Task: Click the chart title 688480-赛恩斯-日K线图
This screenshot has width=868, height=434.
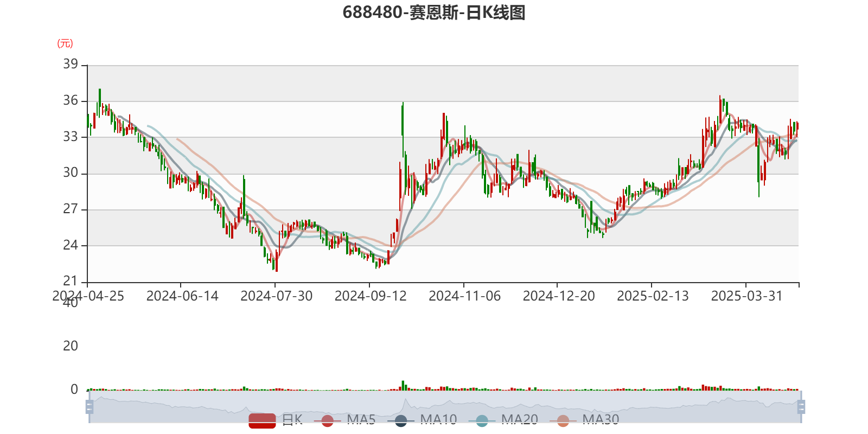Action: (x=434, y=12)
